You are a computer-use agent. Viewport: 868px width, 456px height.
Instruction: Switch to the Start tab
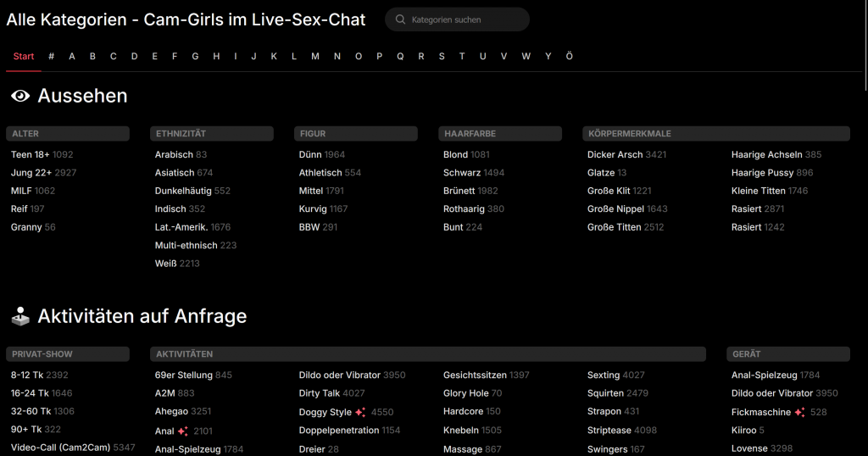pos(24,56)
